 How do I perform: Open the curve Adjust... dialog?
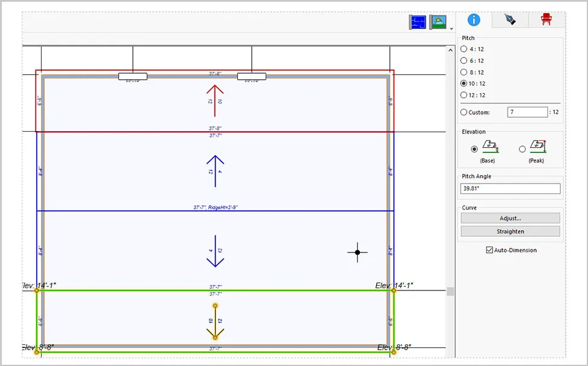click(x=510, y=218)
